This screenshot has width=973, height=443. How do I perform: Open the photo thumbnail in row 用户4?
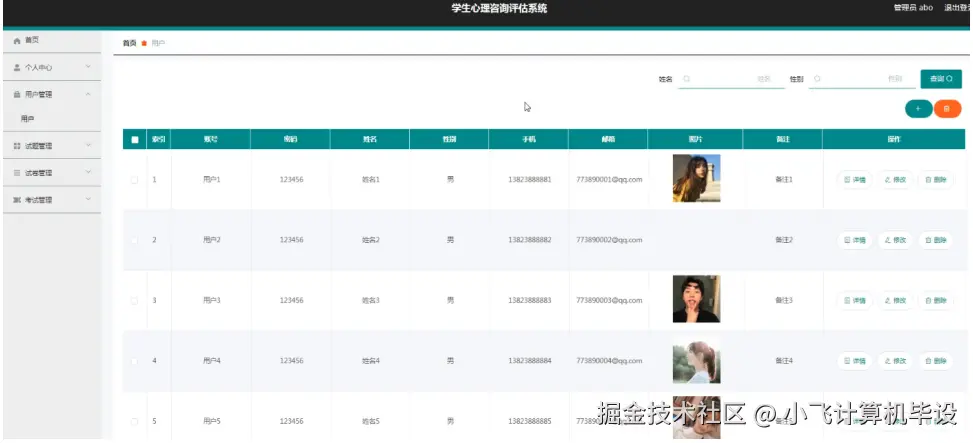[x=696, y=360]
